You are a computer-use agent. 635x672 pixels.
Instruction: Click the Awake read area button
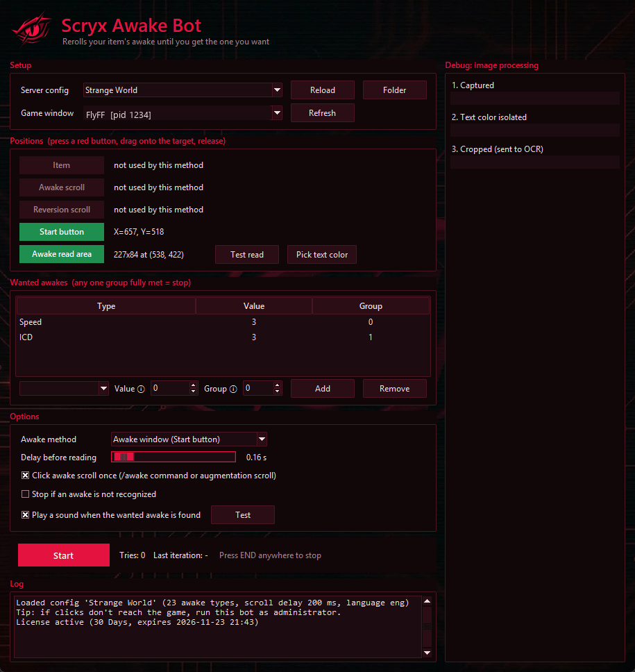coord(62,254)
